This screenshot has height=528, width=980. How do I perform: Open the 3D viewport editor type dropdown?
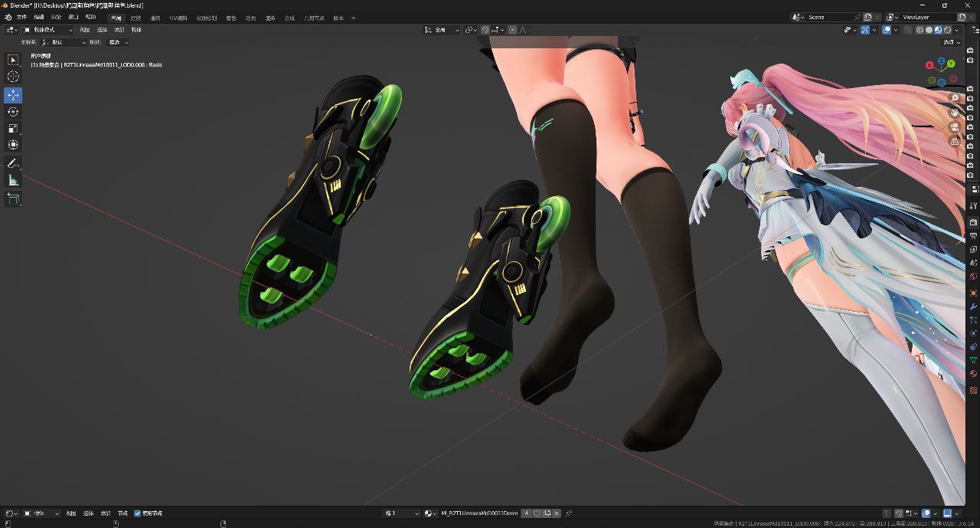tap(11, 30)
